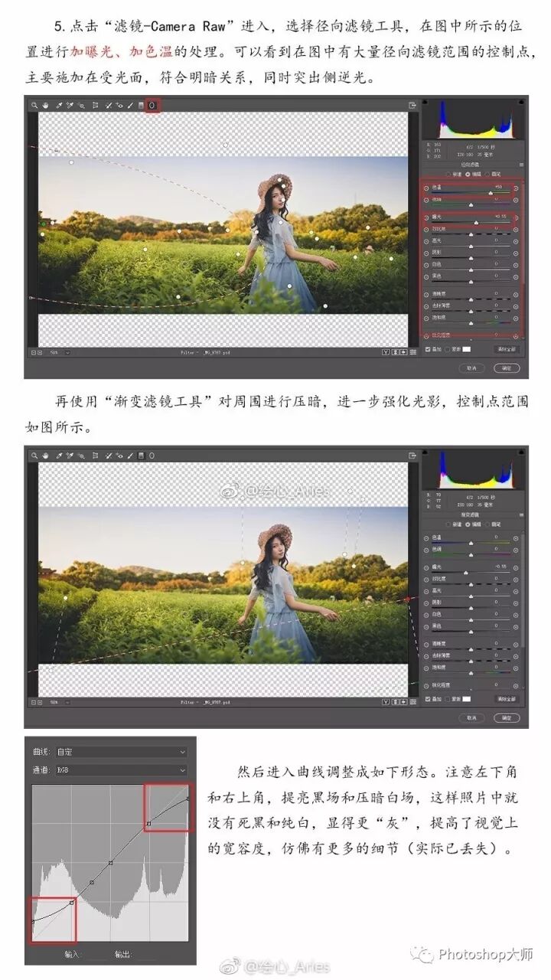Click 曝光 slider in graduated filter panel

[471, 573]
